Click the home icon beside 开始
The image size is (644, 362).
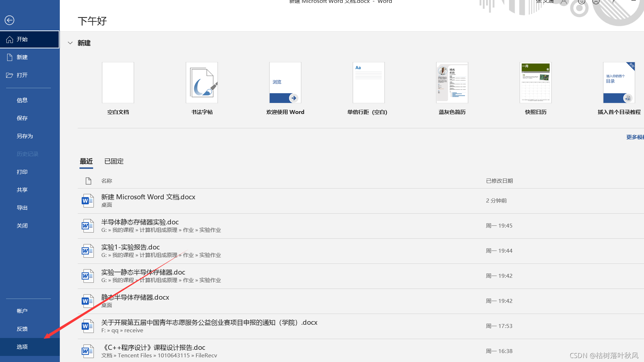click(10, 39)
